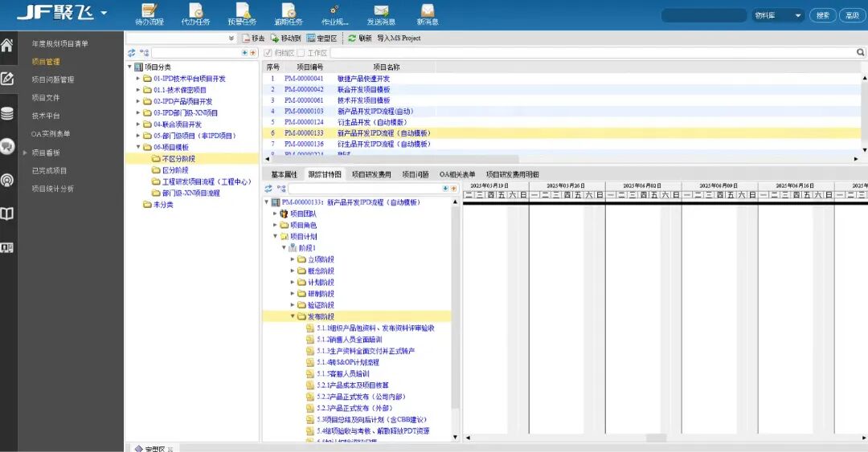Open the 物料库 dropdown in header
The width and height of the screenshot is (868, 452).
pos(778,15)
